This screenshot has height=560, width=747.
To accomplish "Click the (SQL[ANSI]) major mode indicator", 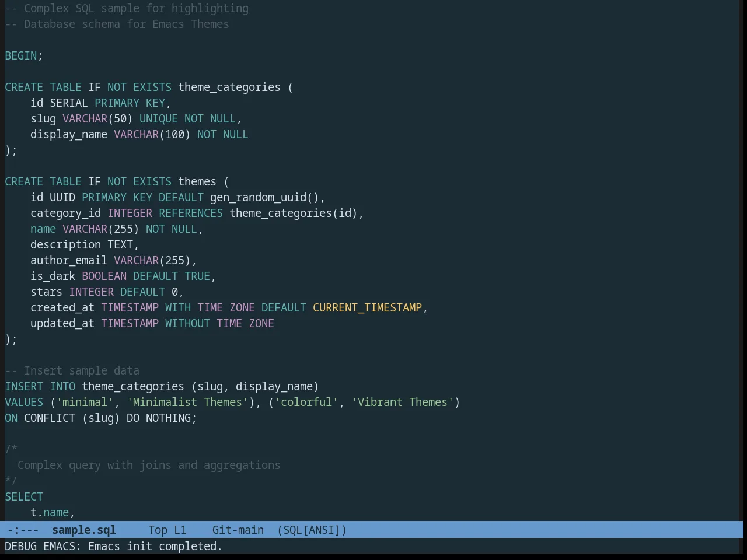I will click(312, 530).
